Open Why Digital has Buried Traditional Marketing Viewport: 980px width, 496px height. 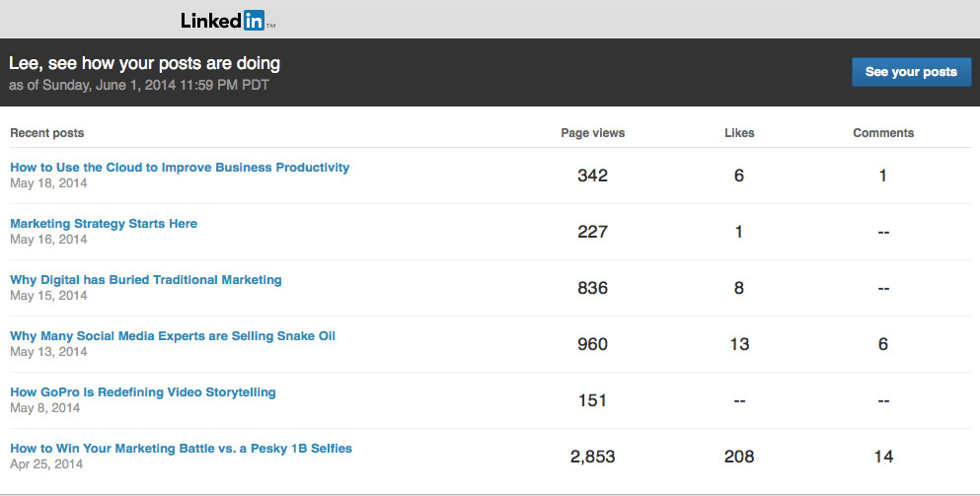click(146, 280)
